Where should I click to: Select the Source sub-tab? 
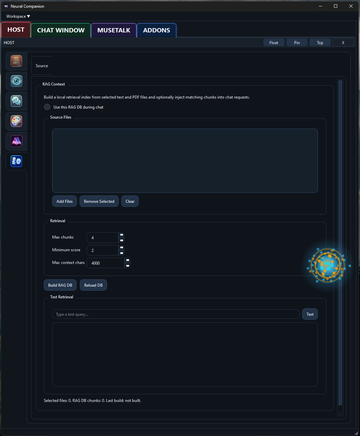coord(42,66)
